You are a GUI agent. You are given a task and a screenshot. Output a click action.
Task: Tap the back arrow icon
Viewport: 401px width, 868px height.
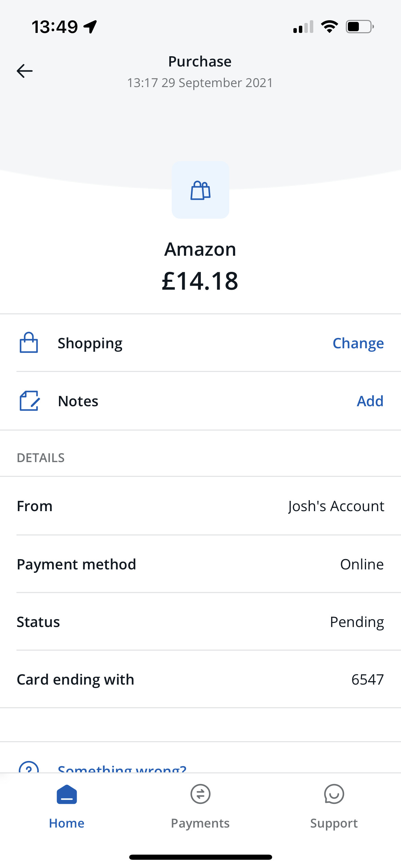(25, 71)
